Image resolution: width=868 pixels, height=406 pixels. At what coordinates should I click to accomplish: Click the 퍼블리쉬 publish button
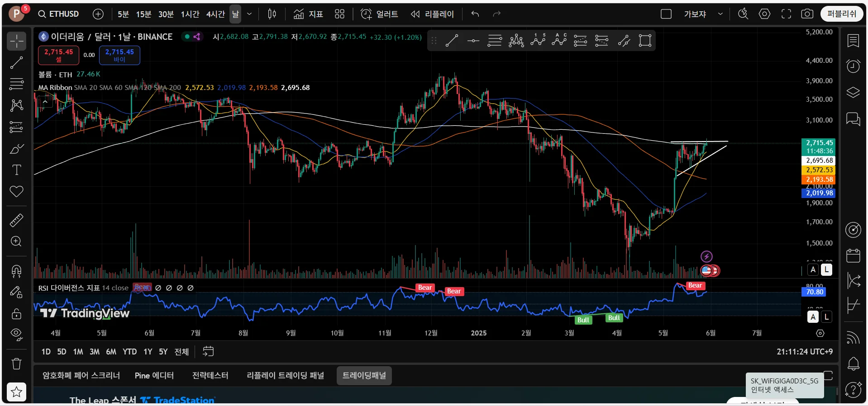tap(841, 14)
